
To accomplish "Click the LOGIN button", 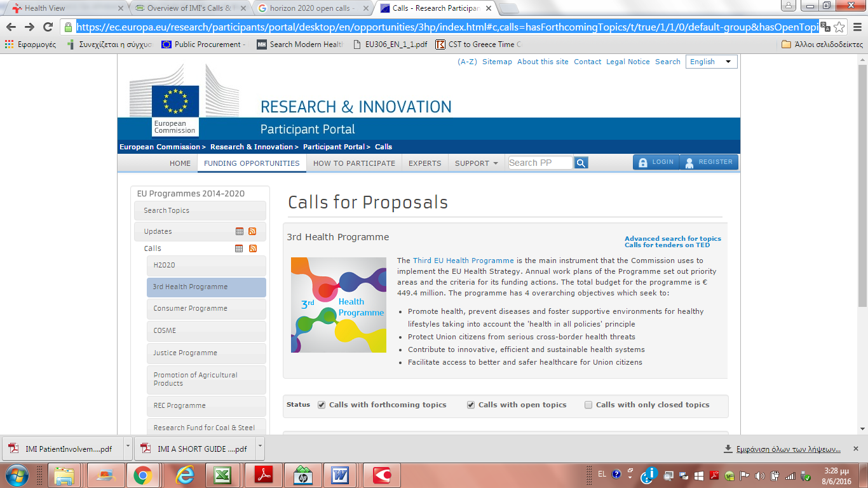I will click(656, 162).
